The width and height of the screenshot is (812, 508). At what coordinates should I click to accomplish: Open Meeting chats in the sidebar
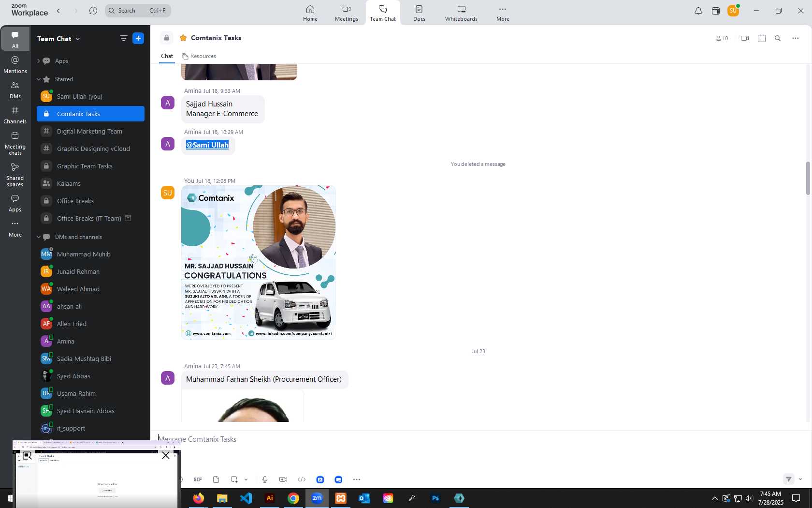(x=15, y=144)
